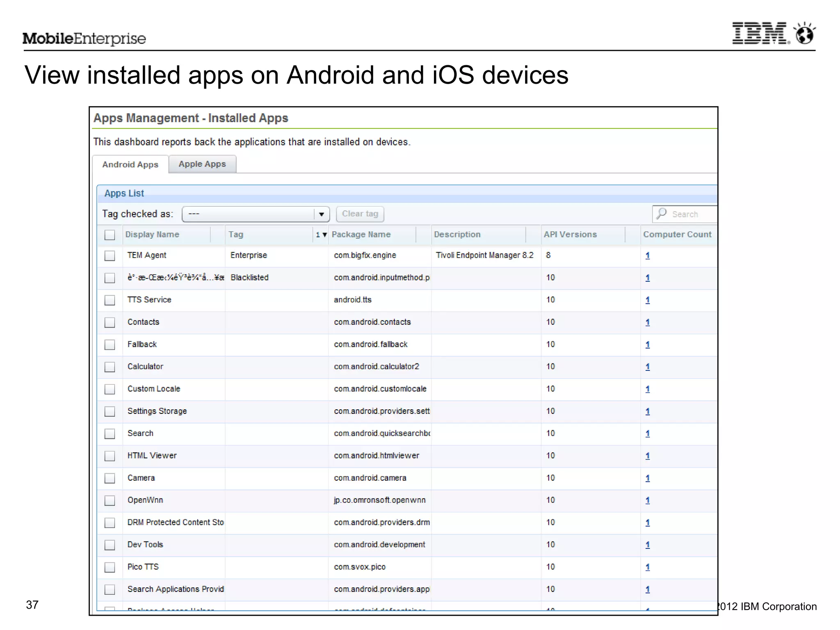Check the Calculator row checkbox
This screenshot has height=630, width=840.
pos(110,367)
